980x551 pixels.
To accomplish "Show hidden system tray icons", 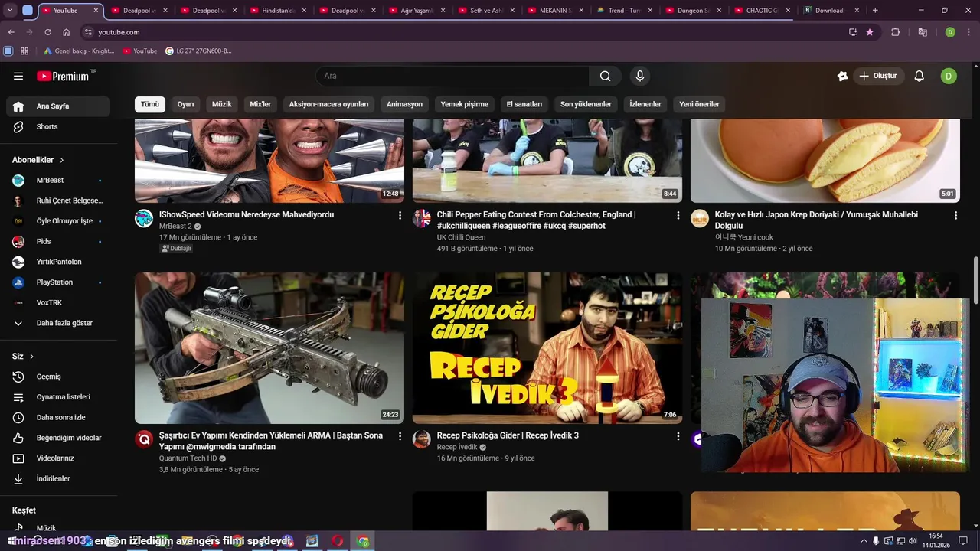I will [864, 541].
